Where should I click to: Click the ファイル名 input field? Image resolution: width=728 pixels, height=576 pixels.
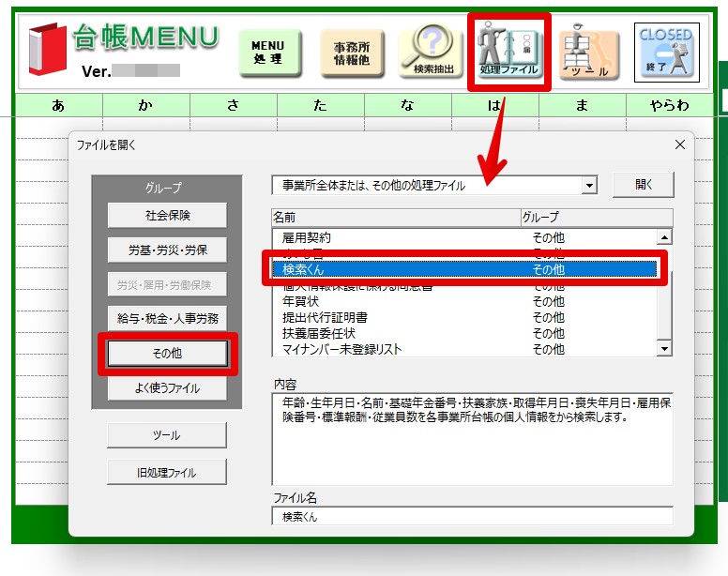(472, 516)
